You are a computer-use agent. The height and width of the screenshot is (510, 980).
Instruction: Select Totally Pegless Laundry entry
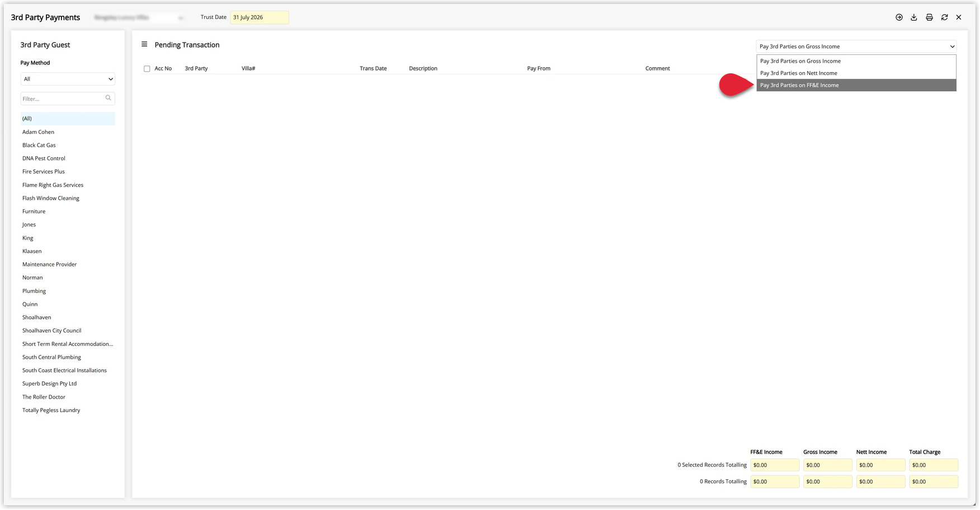68,410
